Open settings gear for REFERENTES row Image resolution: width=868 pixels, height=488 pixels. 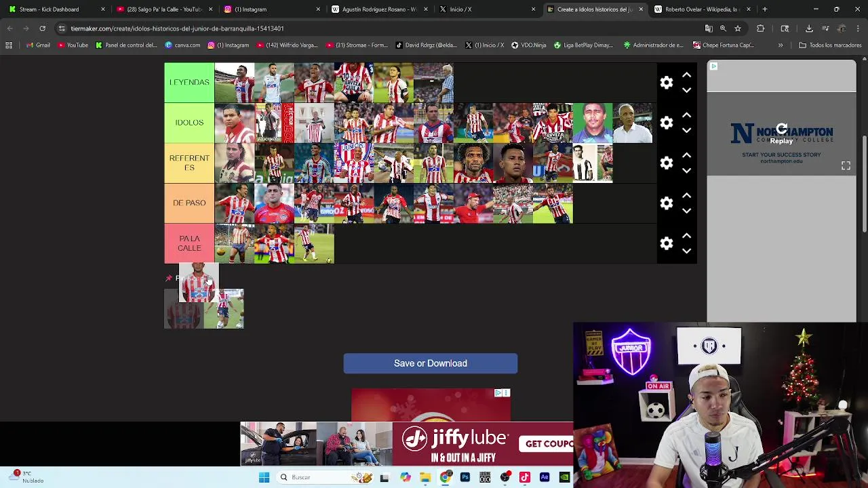click(667, 163)
